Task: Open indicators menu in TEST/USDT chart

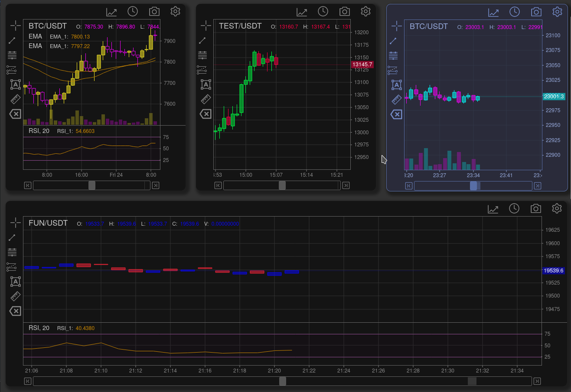Action: pos(302,12)
